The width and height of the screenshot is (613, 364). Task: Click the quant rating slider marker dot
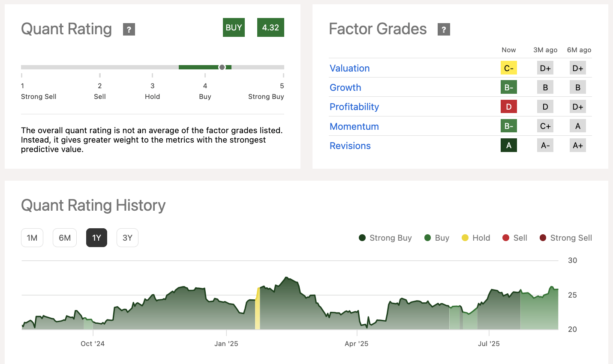point(222,67)
